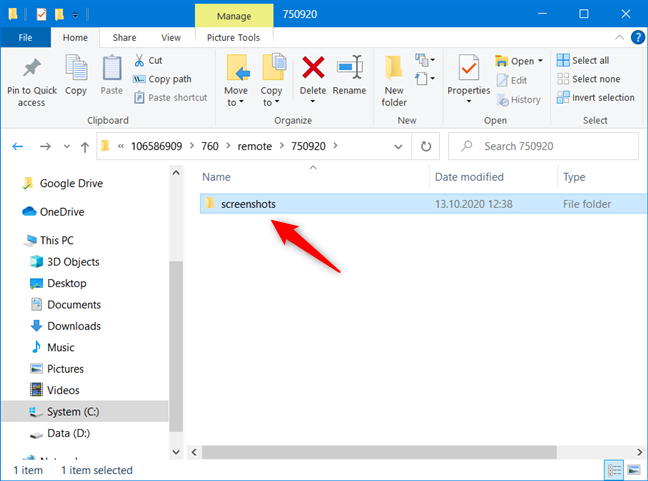This screenshot has height=481, width=648.
Task: Switch to the View tab
Action: tap(171, 38)
